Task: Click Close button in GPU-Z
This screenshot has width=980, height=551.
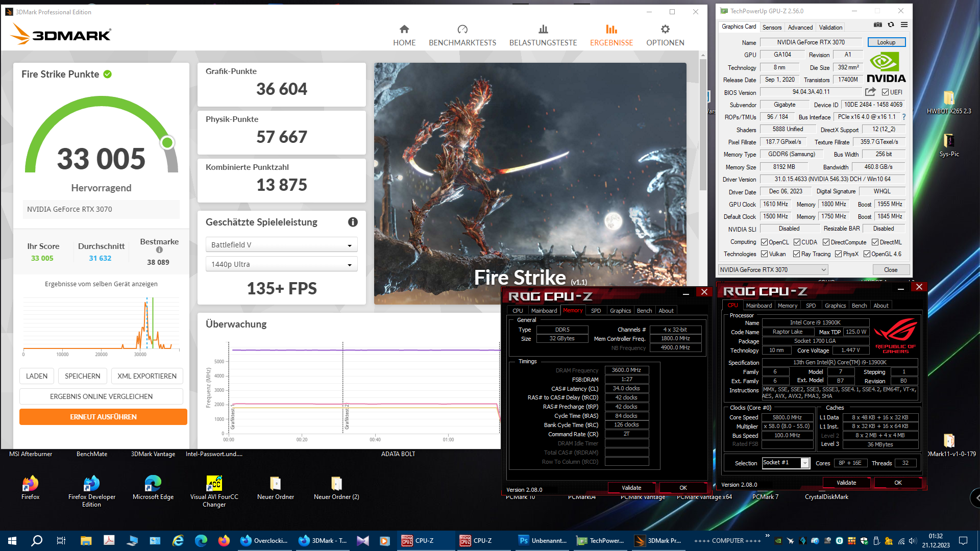Action: 890,270
